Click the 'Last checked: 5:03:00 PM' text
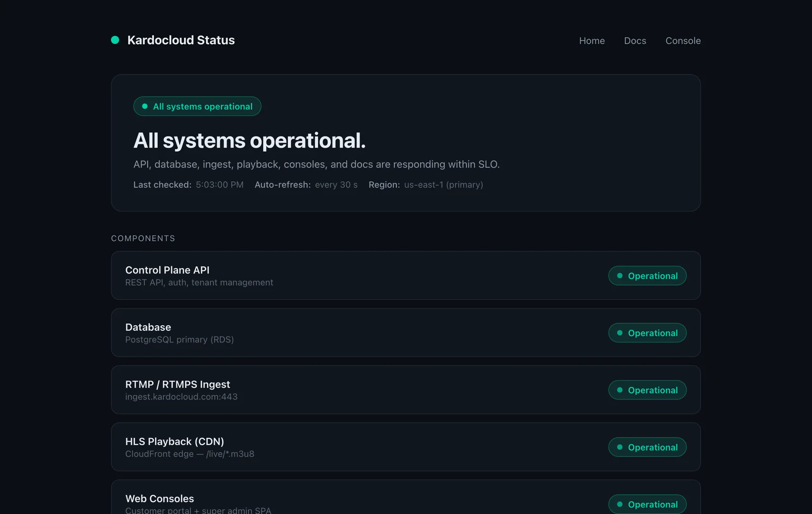Viewport: 812px width, 514px height. (188, 185)
